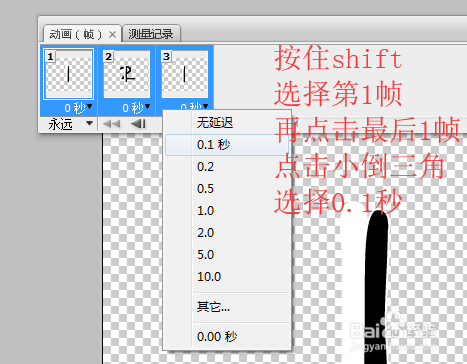Choose 0.2 delay option
Screen dimensions: 467x364
pyautogui.click(x=227, y=167)
